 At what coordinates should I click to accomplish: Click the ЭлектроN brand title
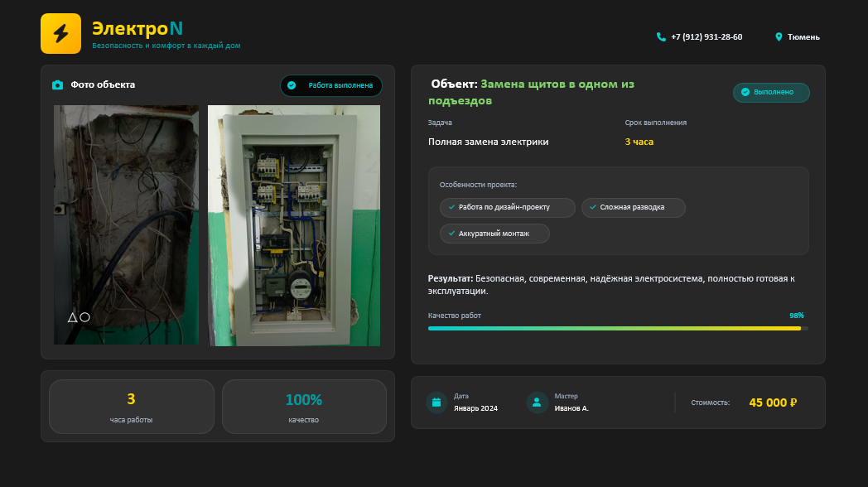click(137, 28)
